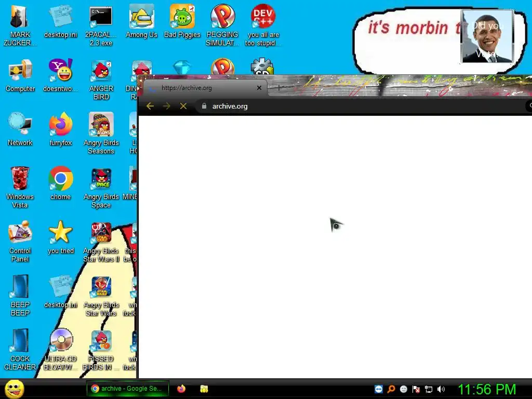
Task: Open the network connection tray icon
Action: click(429, 389)
